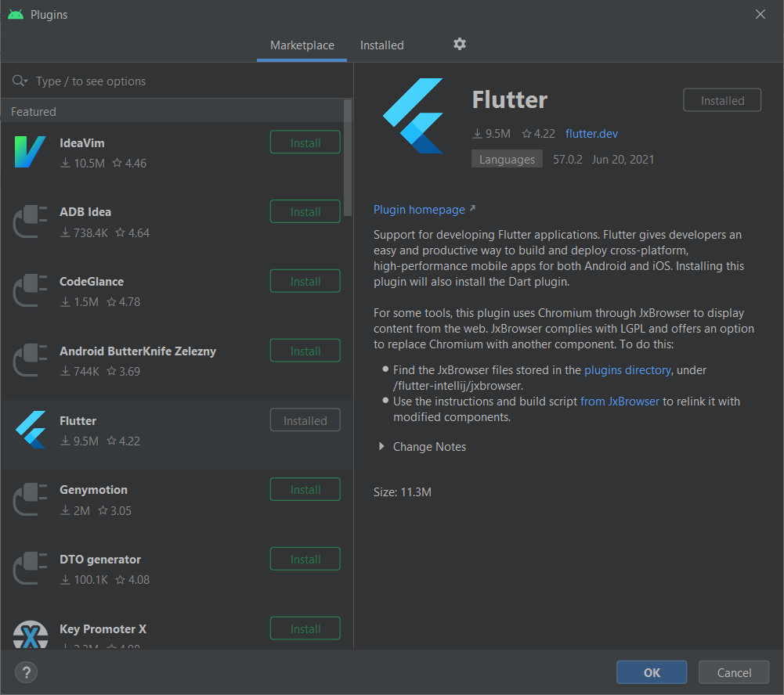Click the IdeaVim plugin logo
The image size is (784, 695).
pyautogui.click(x=30, y=152)
